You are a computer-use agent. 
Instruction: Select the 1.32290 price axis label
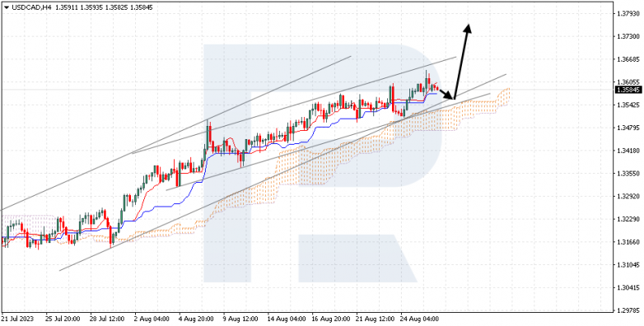pos(629,219)
